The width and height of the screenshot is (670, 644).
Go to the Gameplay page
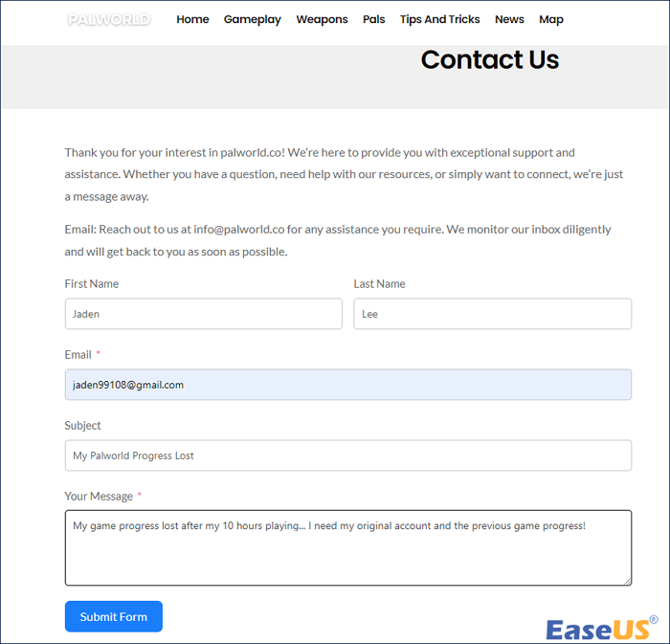[253, 19]
